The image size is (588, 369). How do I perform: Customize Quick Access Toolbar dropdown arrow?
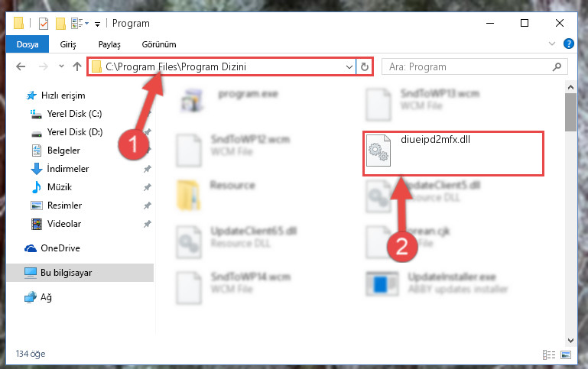[98, 24]
